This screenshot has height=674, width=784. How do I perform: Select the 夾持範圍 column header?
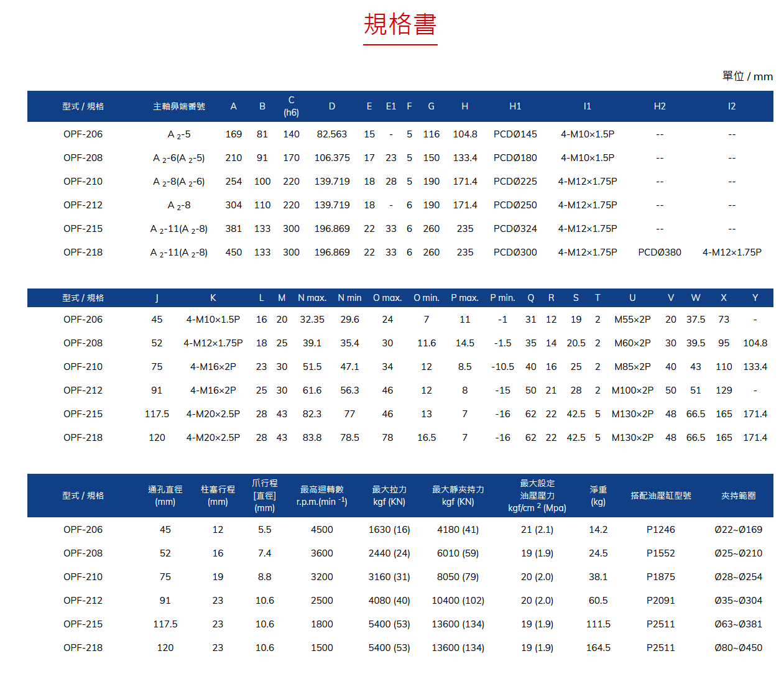(738, 496)
